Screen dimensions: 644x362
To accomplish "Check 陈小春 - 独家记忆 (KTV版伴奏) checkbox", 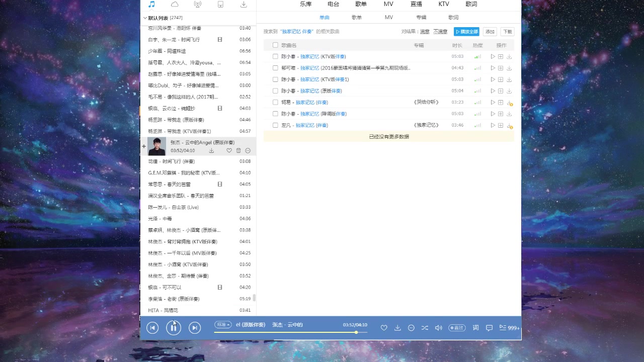I will [x=275, y=56].
